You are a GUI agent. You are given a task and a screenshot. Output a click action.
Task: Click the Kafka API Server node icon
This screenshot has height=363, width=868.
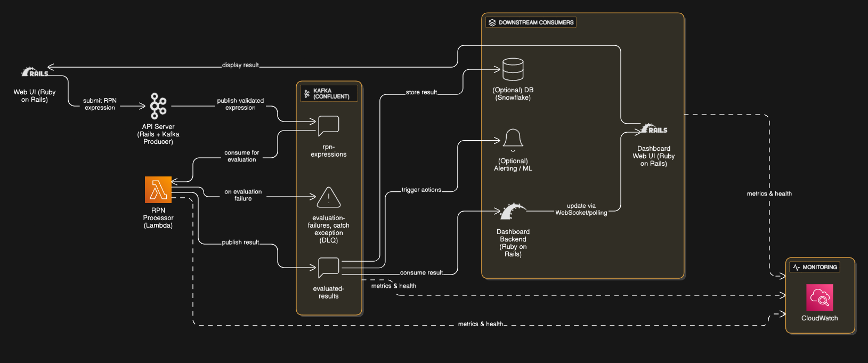click(158, 106)
